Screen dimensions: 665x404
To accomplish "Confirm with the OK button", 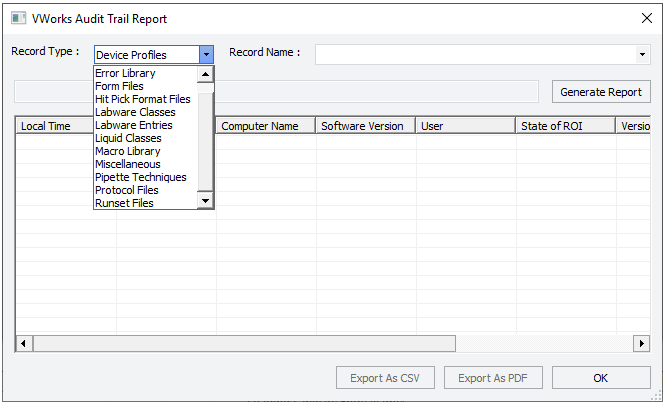I will (x=601, y=378).
